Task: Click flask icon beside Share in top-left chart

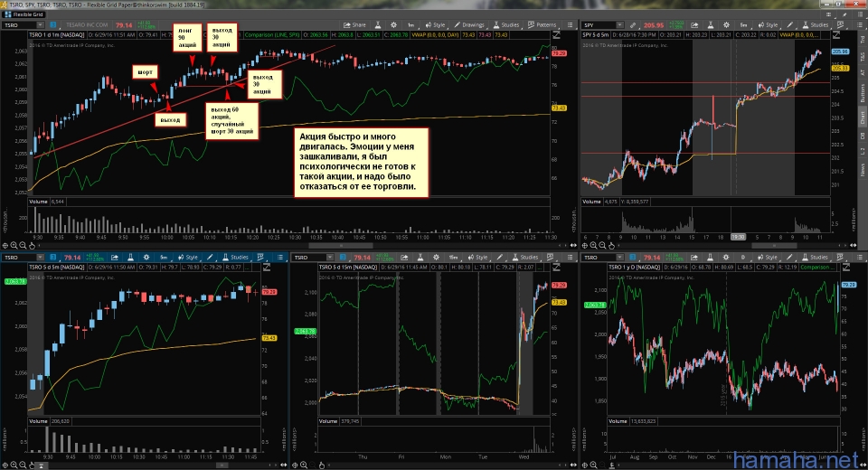Action: [x=378, y=25]
